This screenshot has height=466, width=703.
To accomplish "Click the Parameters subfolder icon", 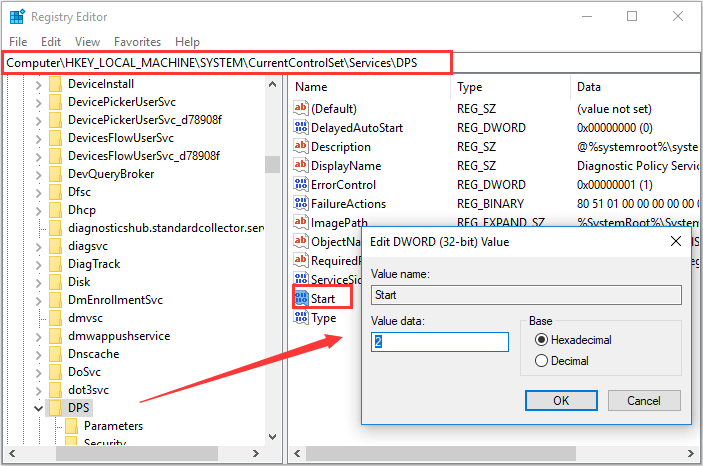I will tap(71, 426).
